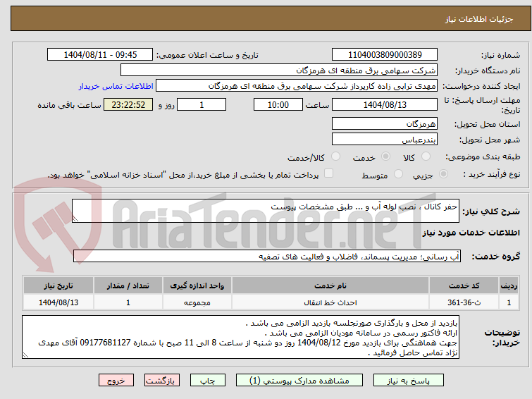Click the شهر محل تحویل field بندرعباس
Screen dimensions: 532x399
point(385,139)
